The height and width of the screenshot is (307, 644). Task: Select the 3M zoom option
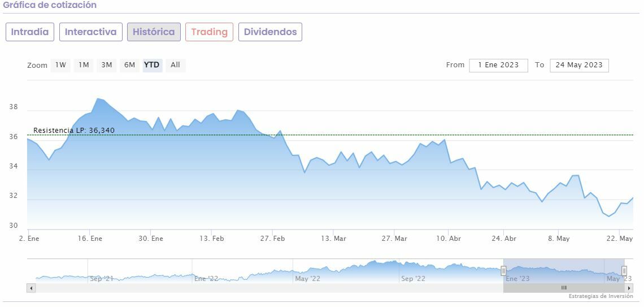pos(107,65)
